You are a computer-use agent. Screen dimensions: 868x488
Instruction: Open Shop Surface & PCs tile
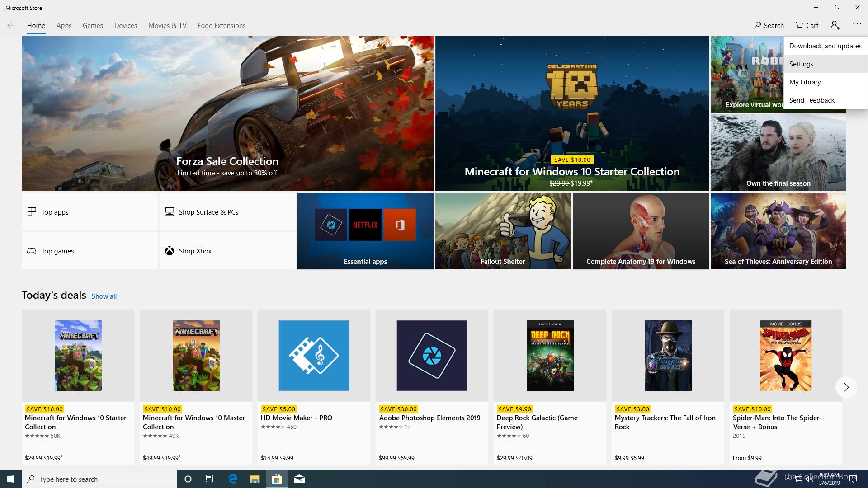(227, 212)
